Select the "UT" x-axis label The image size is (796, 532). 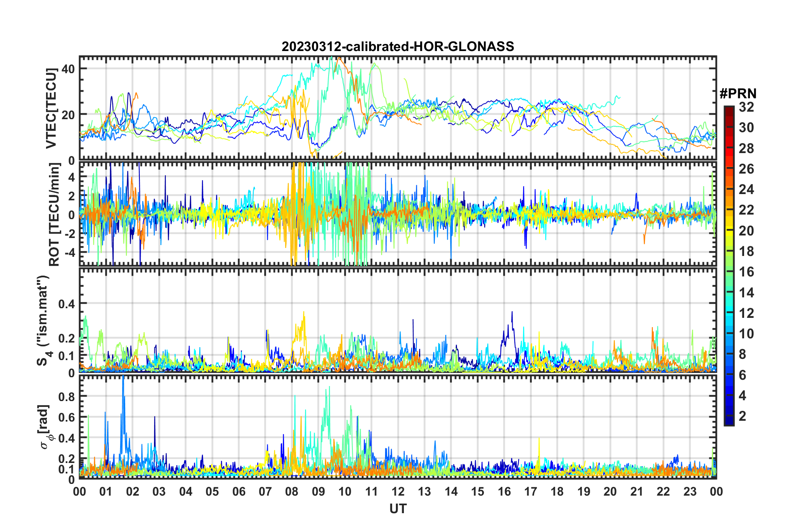[398, 509]
